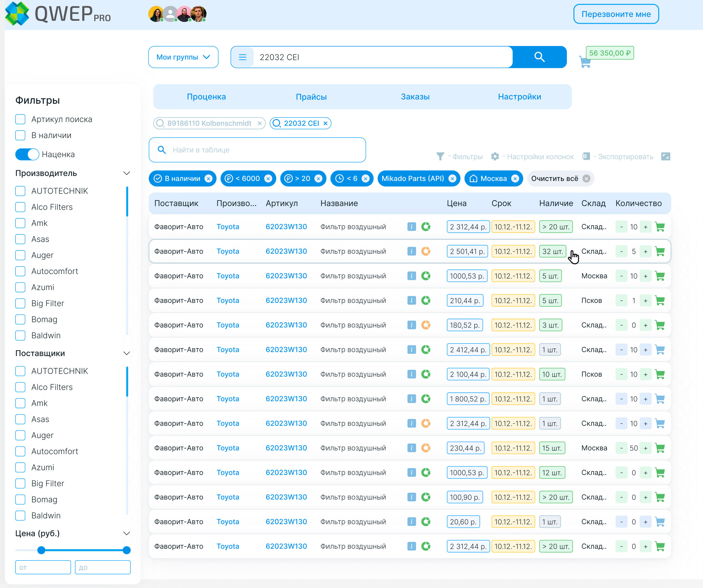Enable the Артикул поиска checkbox
Image resolution: width=703 pixels, height=588 pixels.
pos(21,119)
